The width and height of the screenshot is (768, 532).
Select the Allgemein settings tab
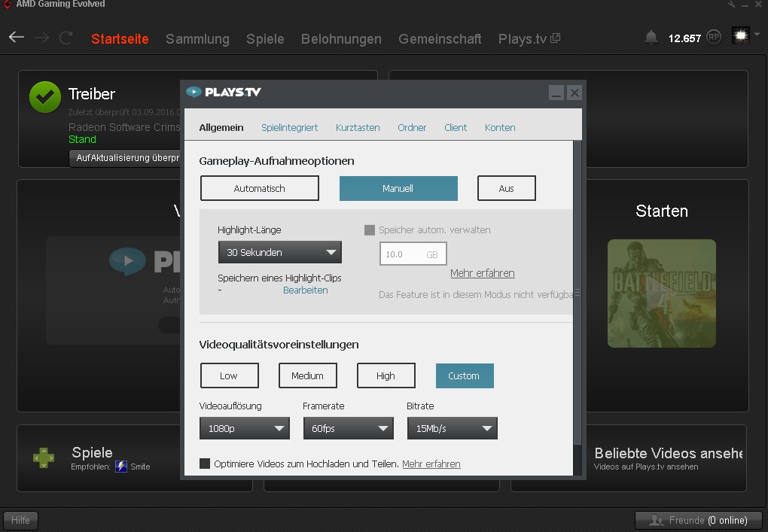[x=221, y=128]
